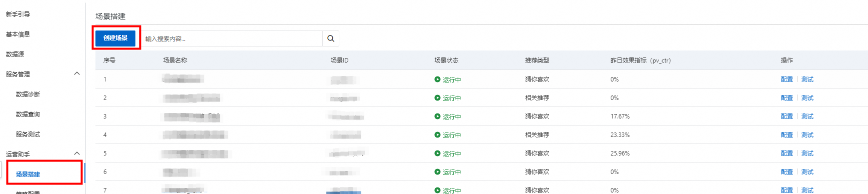Open 新手引导 in the sidebar
The height and width of the screenshot is (194, 868).
(18, 14)
